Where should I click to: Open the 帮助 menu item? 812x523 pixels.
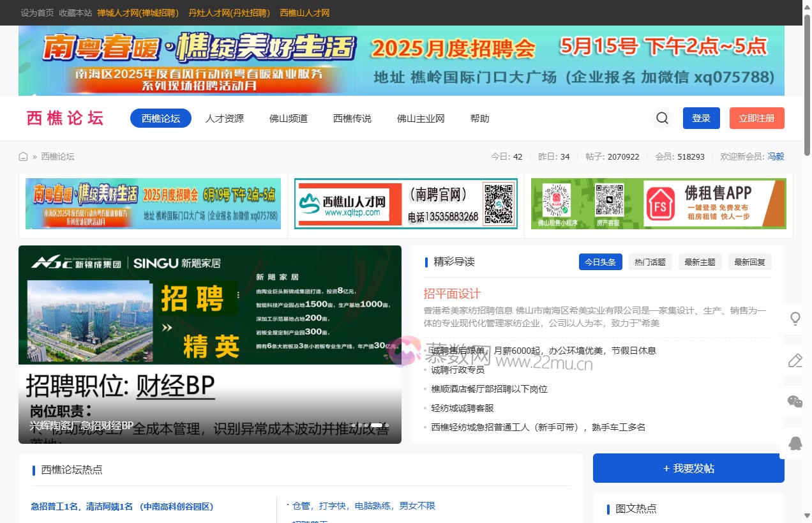click(x=479, y=118)
